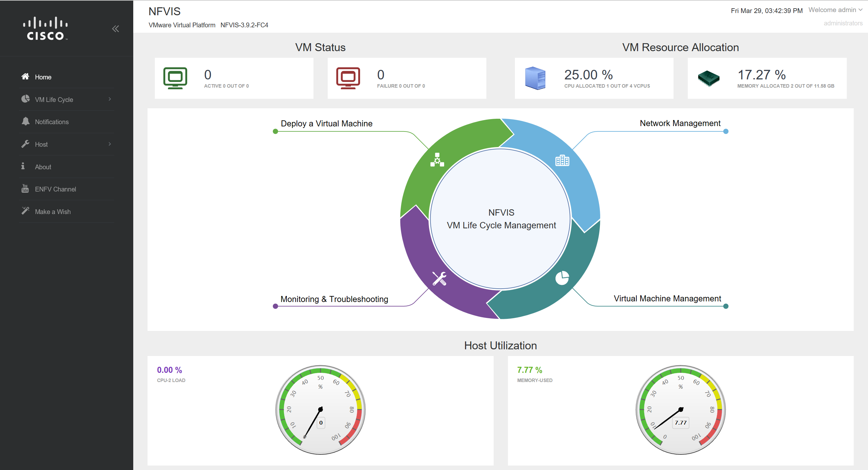
Task: Click the green active VM monitor icon
Action: [x=175, y=78]
